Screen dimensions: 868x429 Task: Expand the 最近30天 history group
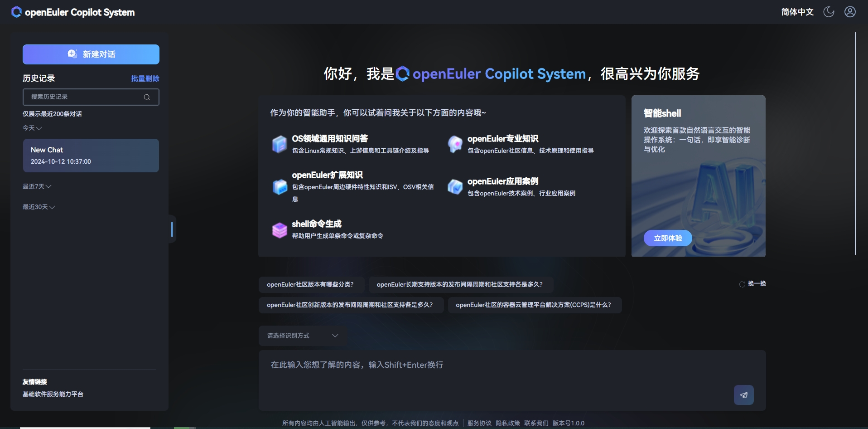pos(39,207)
